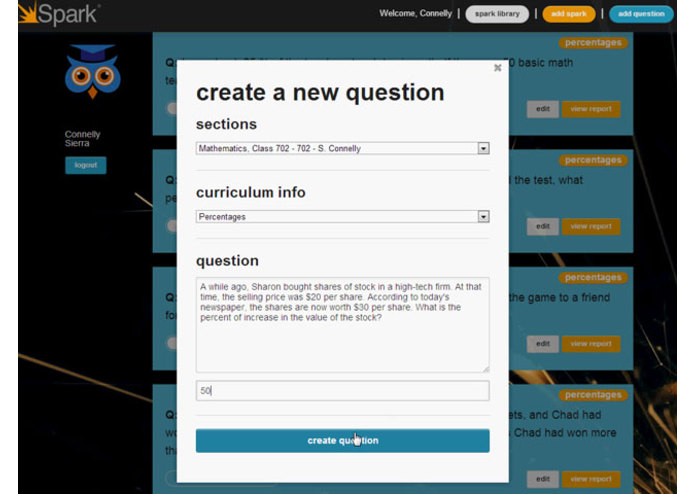Image resolution: width=695 pixels, height=494 pixels.
Task: Edit the question about game to a friend
Action: [x=543, y=344]
